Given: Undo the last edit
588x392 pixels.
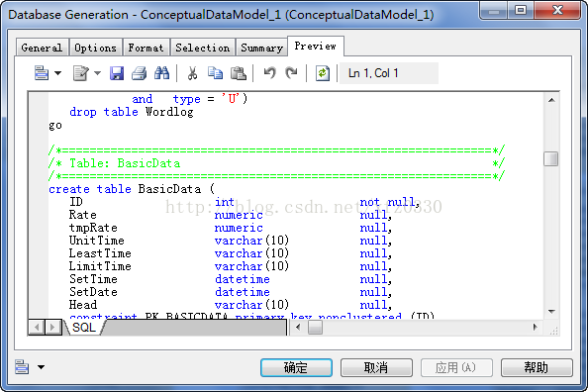Looking at the screenshot, I should [269, 73].
